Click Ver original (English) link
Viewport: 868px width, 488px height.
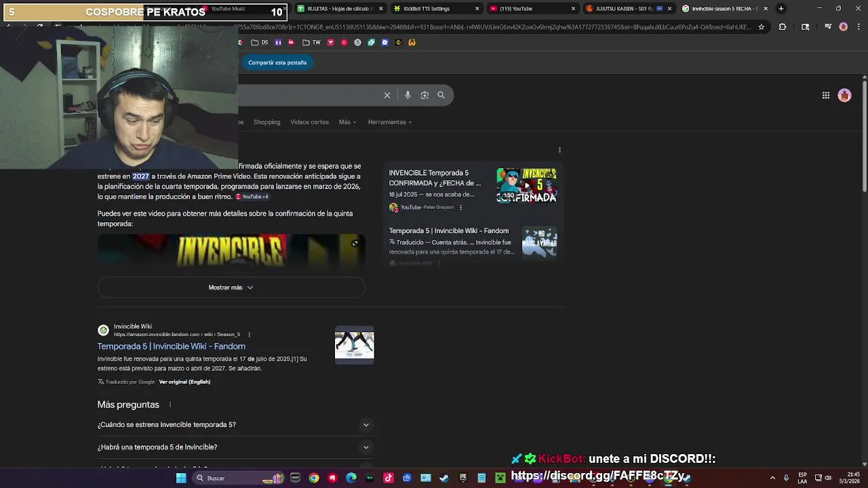click(184, 382)
